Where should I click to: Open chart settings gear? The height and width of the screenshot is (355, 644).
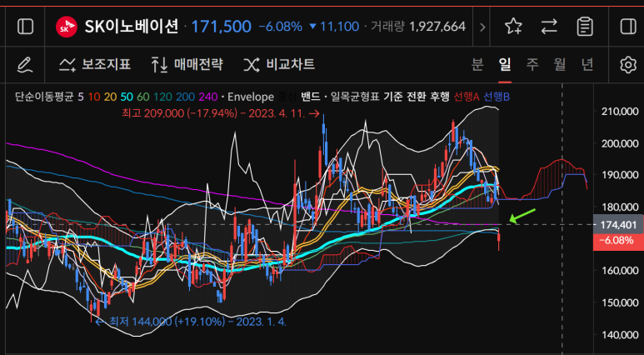[628, 65]
